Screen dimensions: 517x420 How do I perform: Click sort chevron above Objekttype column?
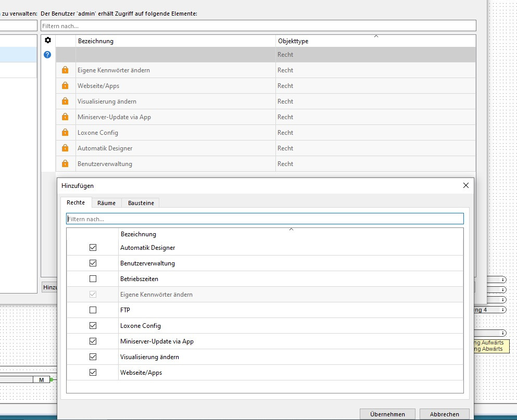[x=376, y=36]
